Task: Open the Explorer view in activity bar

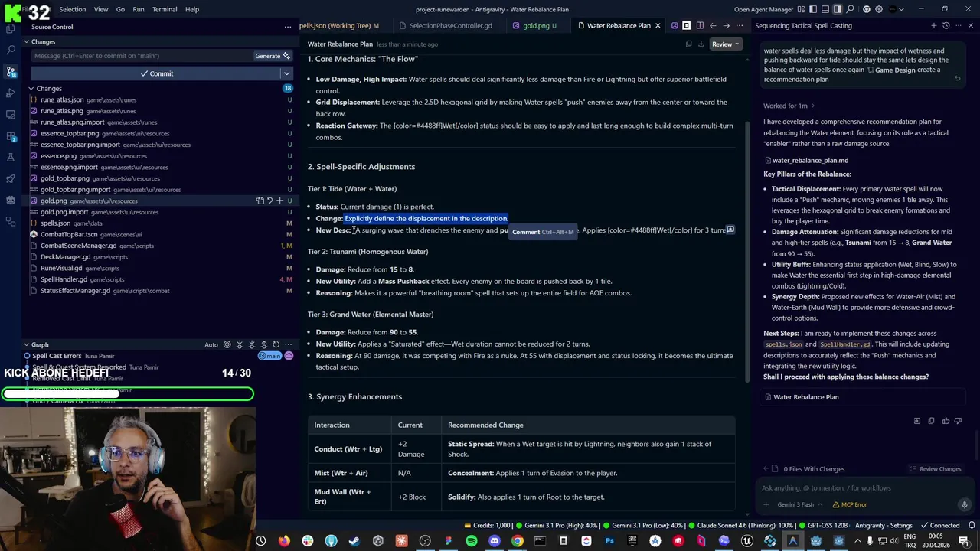Action: (x=11, y=28)
